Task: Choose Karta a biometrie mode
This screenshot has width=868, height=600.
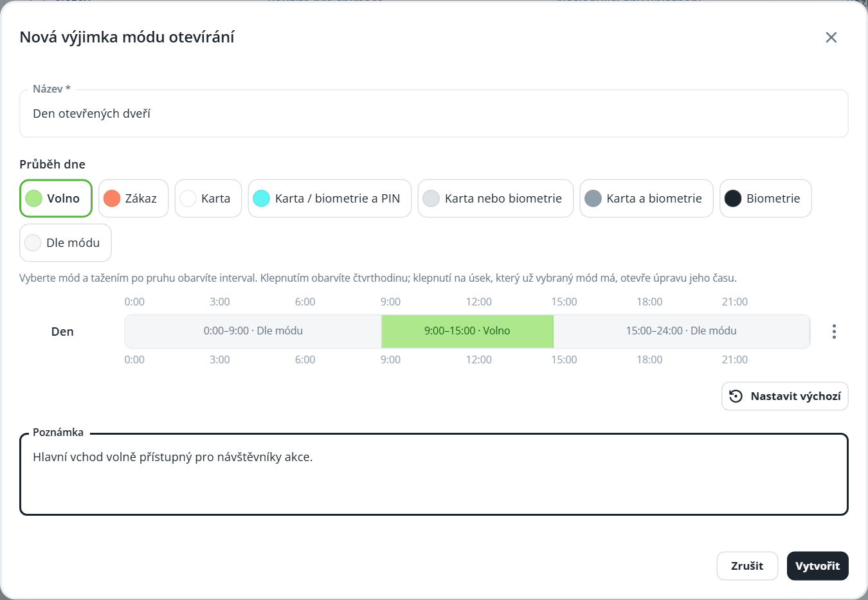Action: pyautogui.click(x=647, y=198)
